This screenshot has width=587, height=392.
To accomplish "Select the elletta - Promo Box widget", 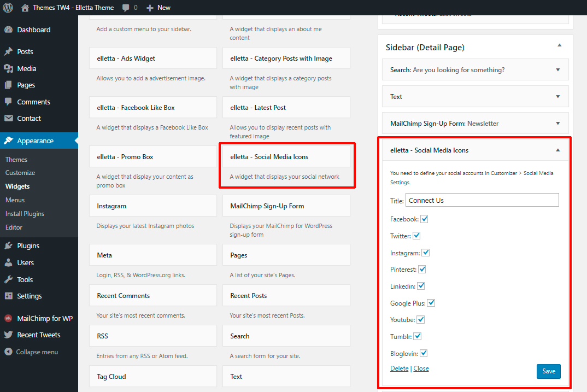I will [x=152, y=156].
